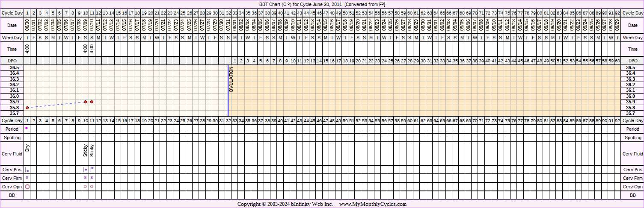This screenshot has width=644, height=208.
Task: Open the www.MyMonthlyCycles.com link
Action: [373, 204]
